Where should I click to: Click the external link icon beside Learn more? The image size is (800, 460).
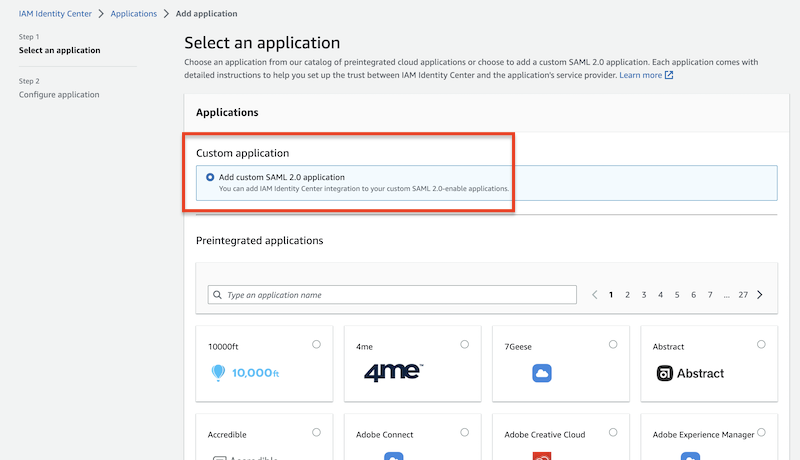[669, 75]
